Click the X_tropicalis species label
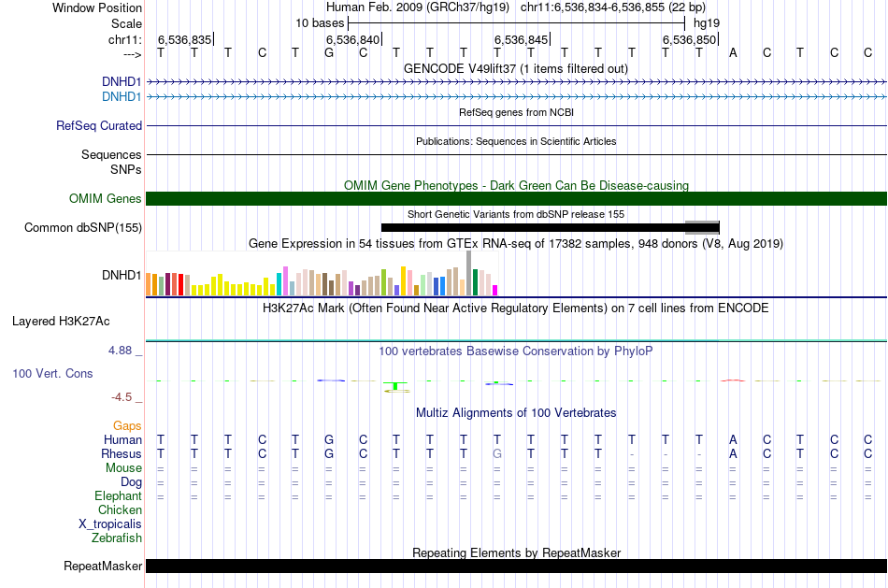Screen dimensions: 888x588 [110, 524]
